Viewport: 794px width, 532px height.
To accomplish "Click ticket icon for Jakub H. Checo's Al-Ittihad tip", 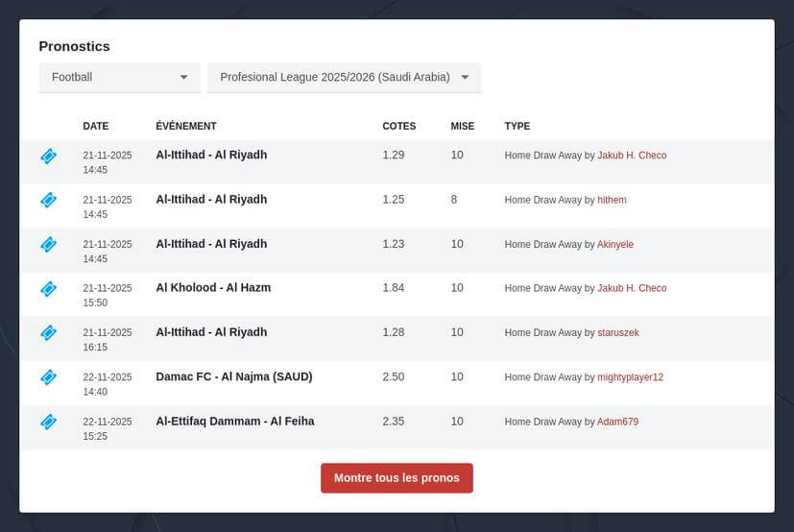I will [x=48, y=157].
